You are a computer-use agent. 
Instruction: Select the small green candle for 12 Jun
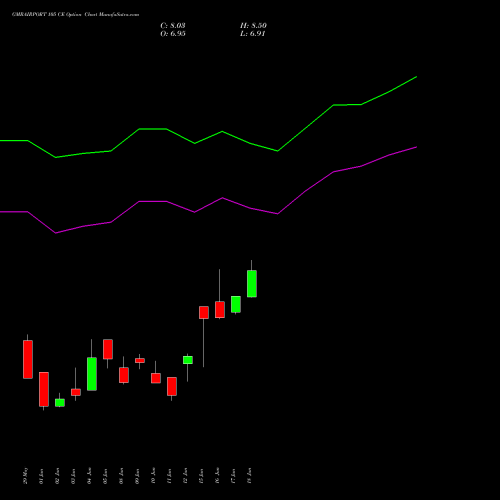[x=188, y=360]
